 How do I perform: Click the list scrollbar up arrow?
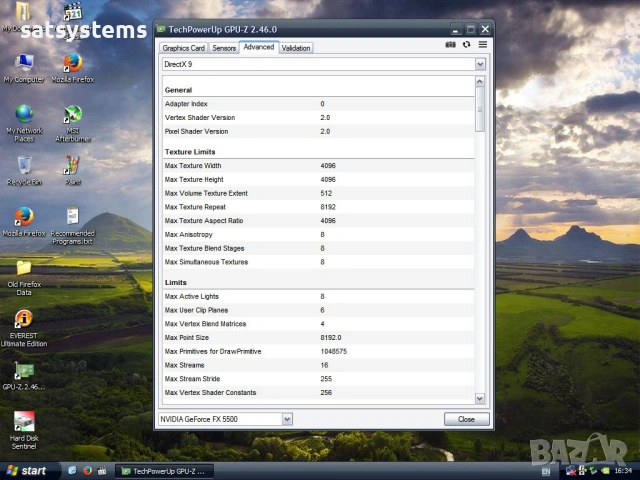pyautogui.click(x=480, y=81)
